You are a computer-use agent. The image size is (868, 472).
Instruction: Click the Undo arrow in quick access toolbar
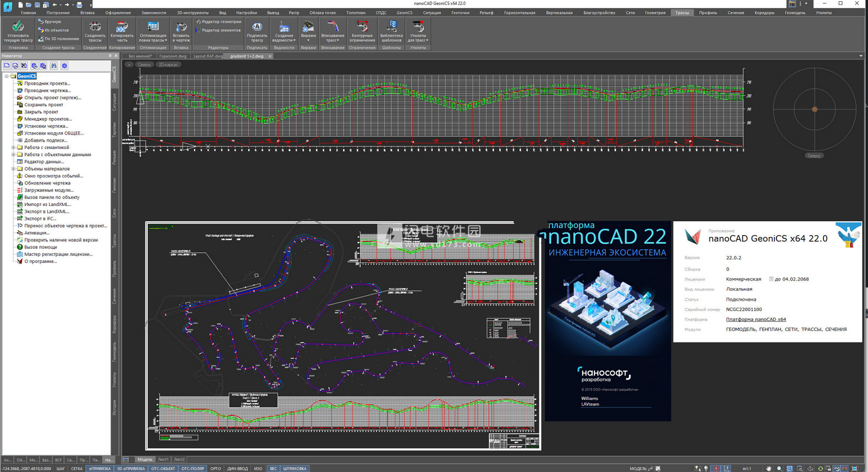[55, 4]
